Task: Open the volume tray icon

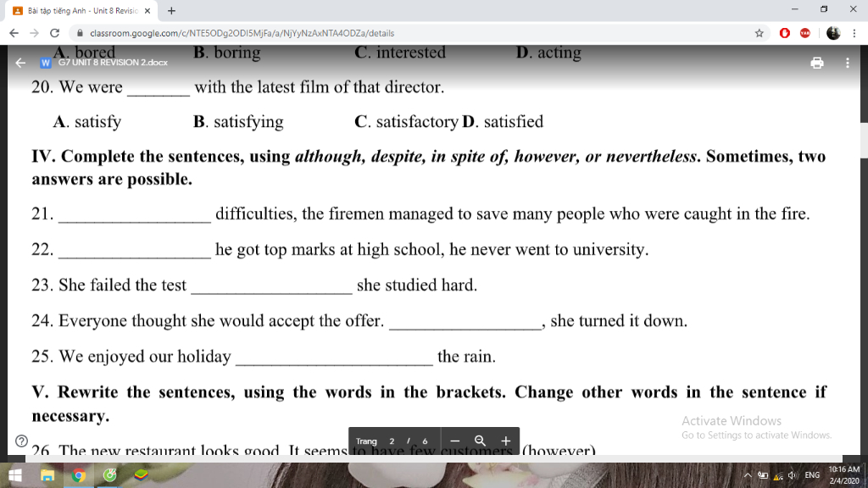Action: click(793, 475)
